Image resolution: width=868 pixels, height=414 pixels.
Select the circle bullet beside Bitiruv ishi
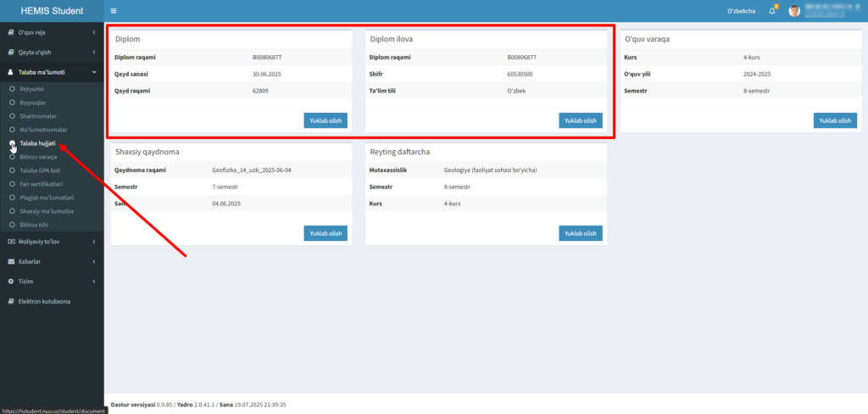12,225
